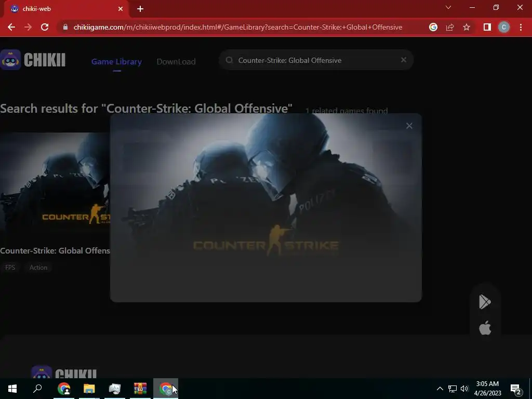The image size is (532, 399).
Task: Click the '1 related games found' text
Action: 347,111
